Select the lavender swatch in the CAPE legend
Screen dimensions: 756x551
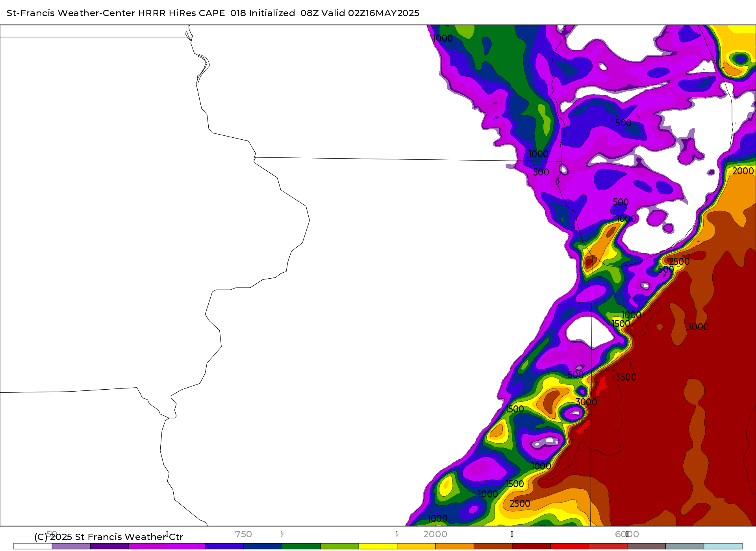point(71,546)
